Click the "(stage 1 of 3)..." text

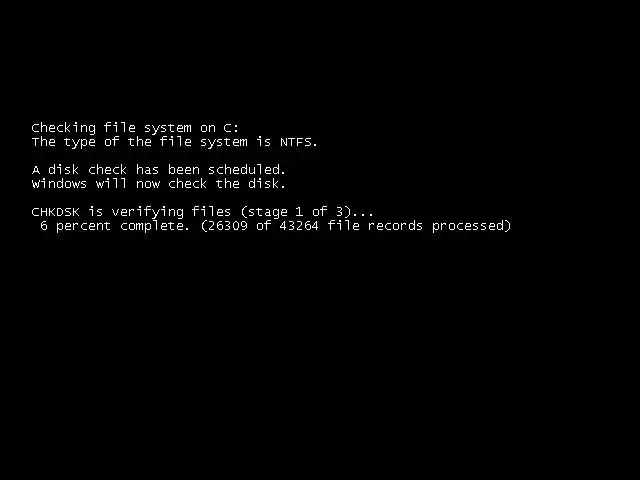[307, 212]
